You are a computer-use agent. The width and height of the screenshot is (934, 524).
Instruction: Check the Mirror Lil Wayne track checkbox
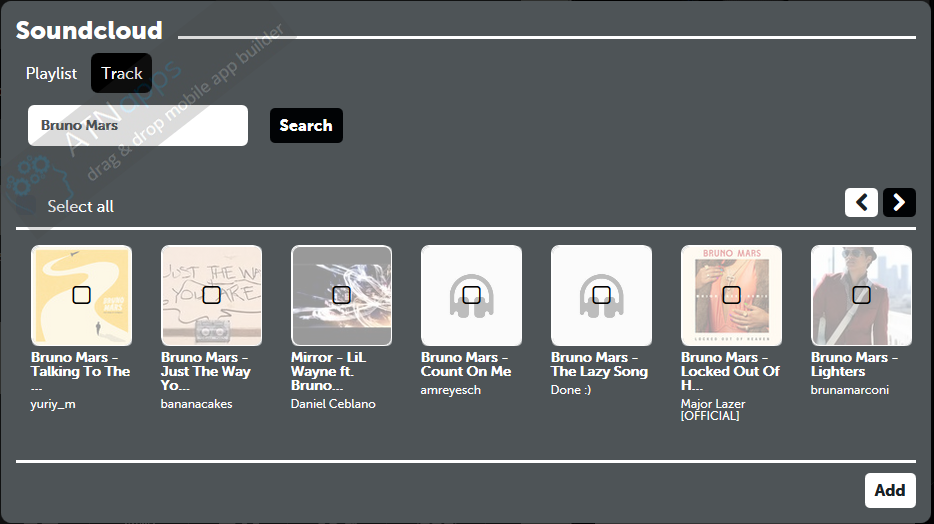coord(341,295)
